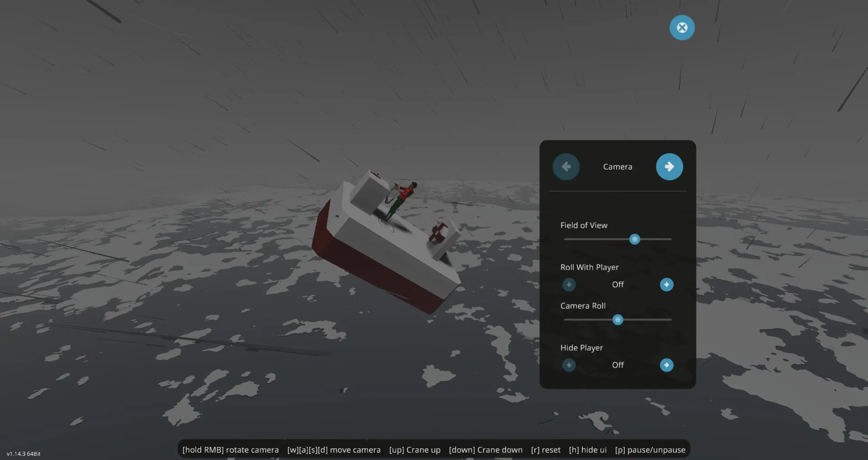This screenshot has height=460, width=868.
Task: Go to previous settings page from Camera
Action: [566, 167]
